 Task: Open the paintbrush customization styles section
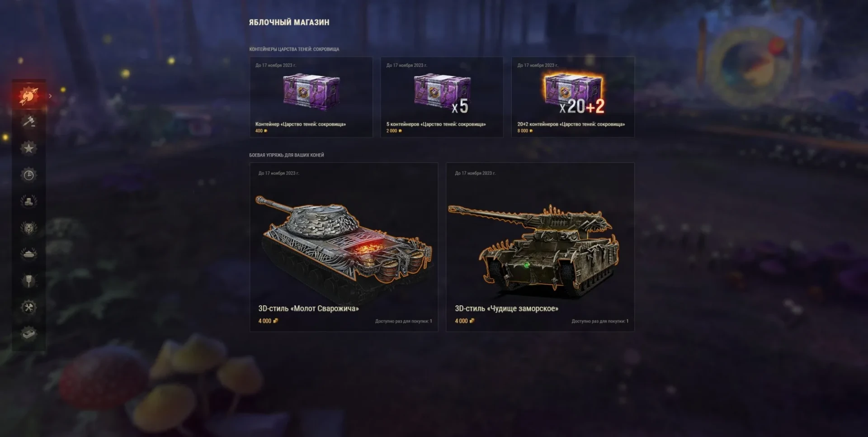click(x=28, y=281)
